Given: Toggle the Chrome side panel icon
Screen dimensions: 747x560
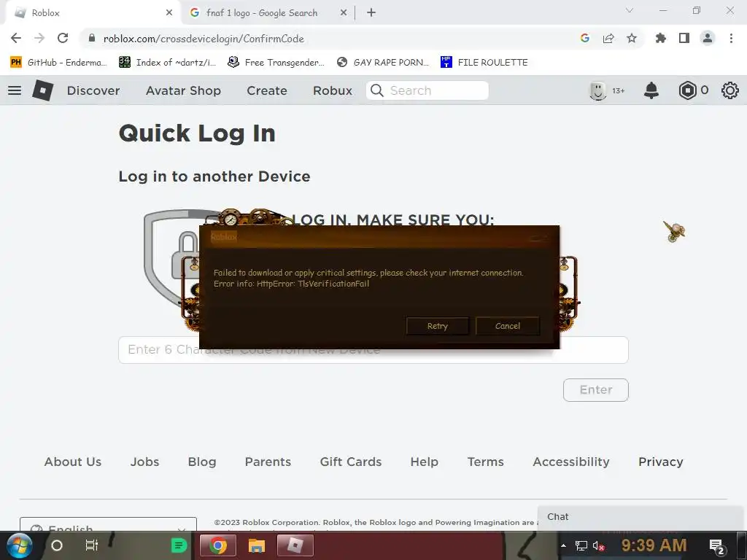Looking at the screenshot, I should click(684, 38).
